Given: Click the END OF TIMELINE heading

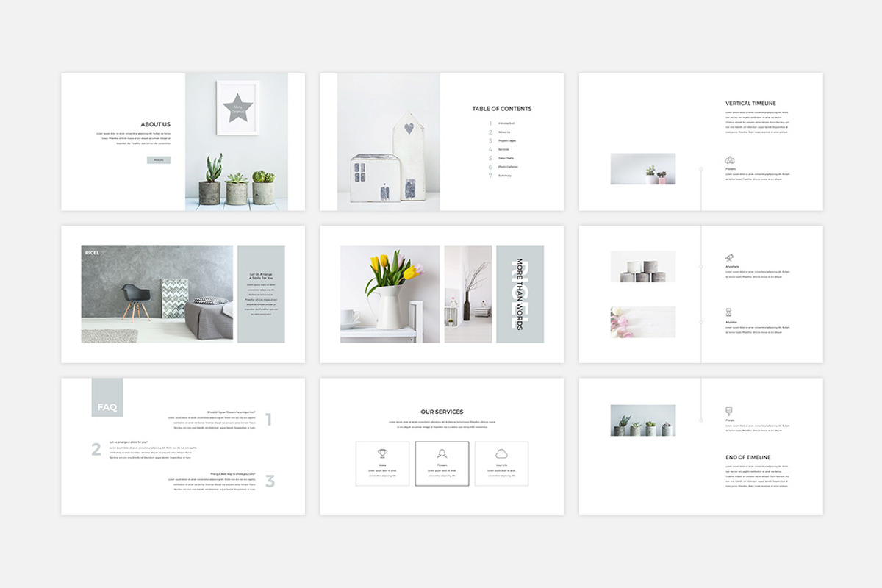Looking at the screenshot, I should click(x=748, y=458).
